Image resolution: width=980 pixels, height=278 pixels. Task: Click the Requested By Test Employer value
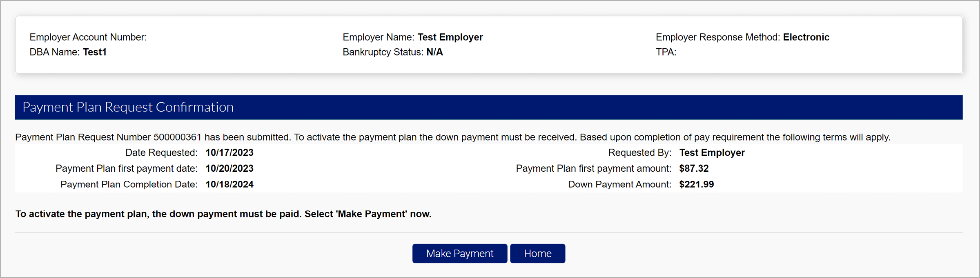click(712, 152)
